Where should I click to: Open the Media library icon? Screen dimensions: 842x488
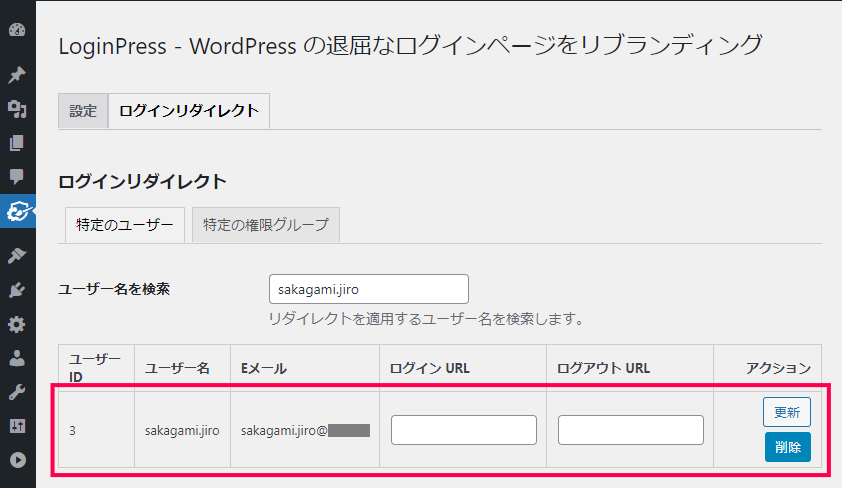pyautogui.click(x=17, y=109)
